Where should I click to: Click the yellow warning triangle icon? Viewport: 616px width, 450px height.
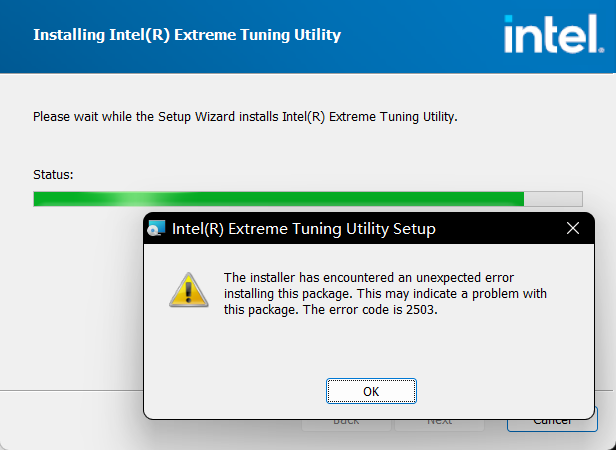click(x=189, y=290)
